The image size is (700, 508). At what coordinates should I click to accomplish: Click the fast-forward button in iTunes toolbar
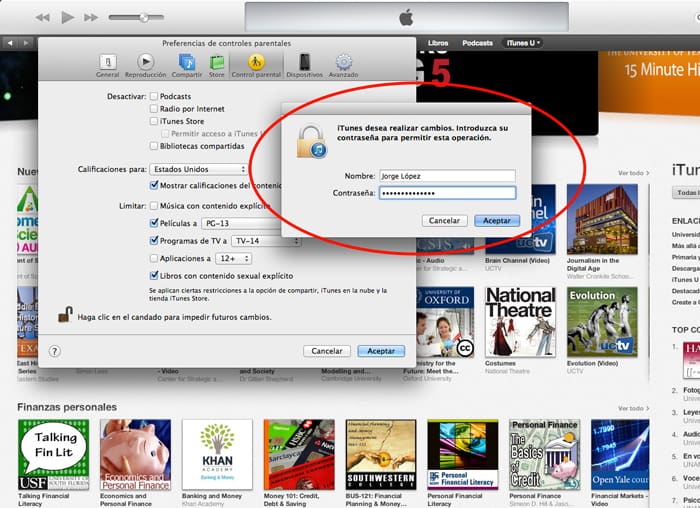tap(91, 17)
